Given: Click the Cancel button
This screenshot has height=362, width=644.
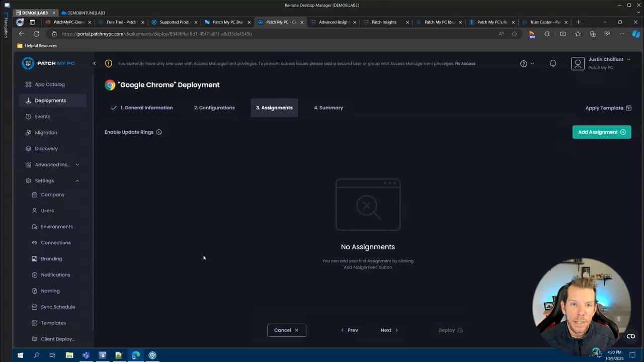Looking at the screenshot, I should click(x=286, y=330).
